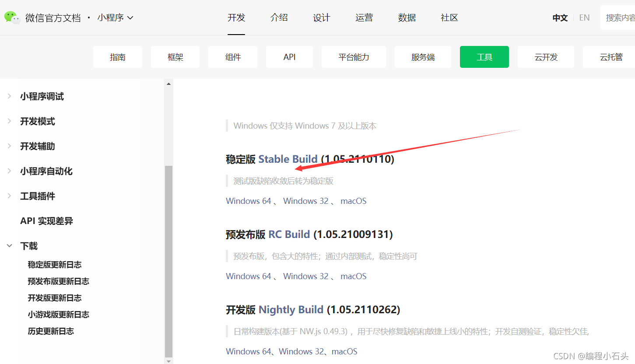The width and height of the screenshot is (635, 364).
Task: Download RC Build Windows 32
Action: (306, 276)
